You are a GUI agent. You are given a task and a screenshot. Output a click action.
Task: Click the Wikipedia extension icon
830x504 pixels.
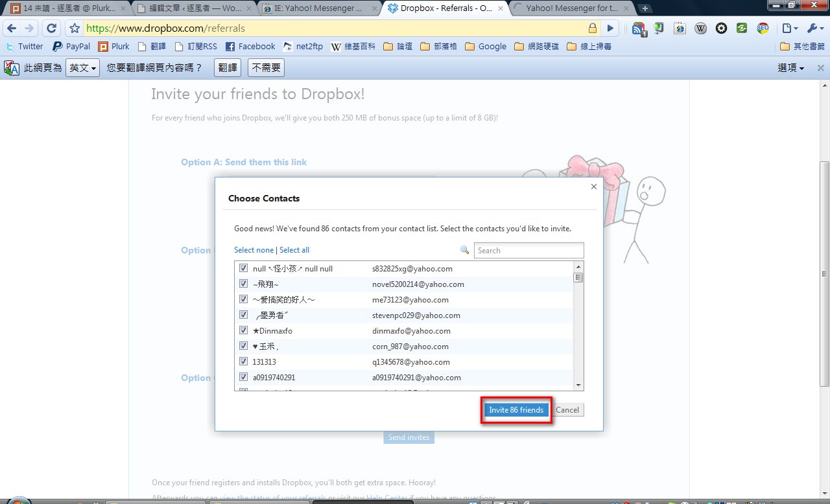click(700, 29)
